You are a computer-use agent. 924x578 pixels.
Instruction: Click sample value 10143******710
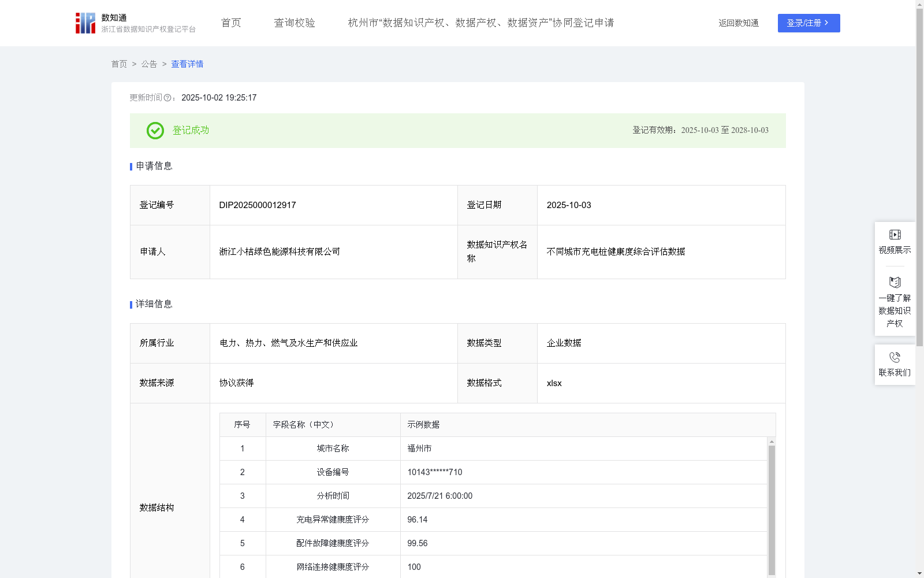coord(435,472)
